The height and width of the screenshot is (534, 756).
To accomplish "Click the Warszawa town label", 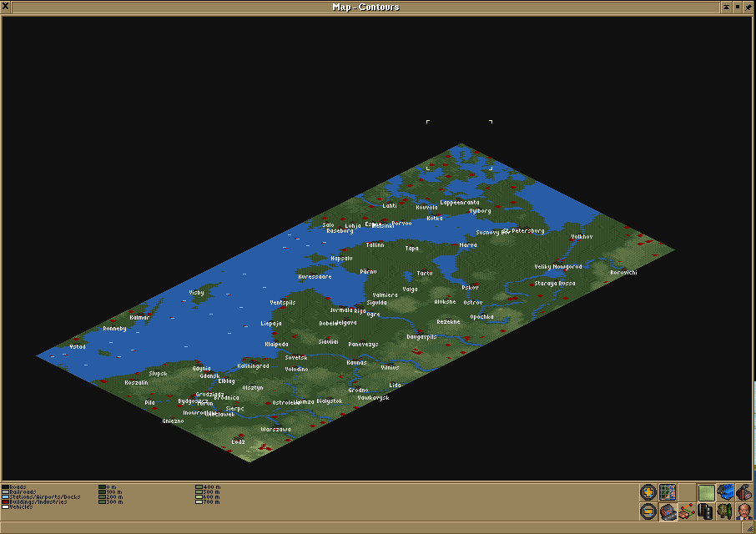I will [276, 430].
